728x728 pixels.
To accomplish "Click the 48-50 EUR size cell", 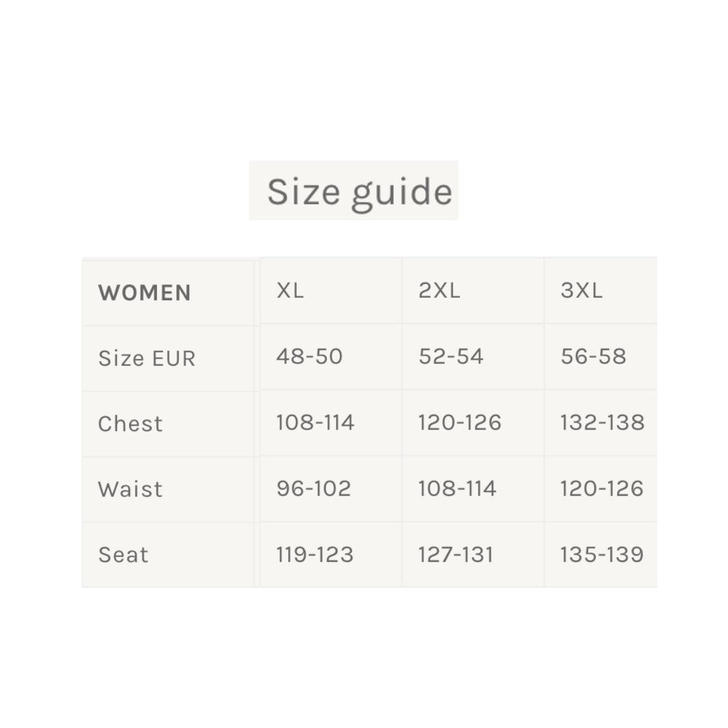I will (x=309, y=356).
